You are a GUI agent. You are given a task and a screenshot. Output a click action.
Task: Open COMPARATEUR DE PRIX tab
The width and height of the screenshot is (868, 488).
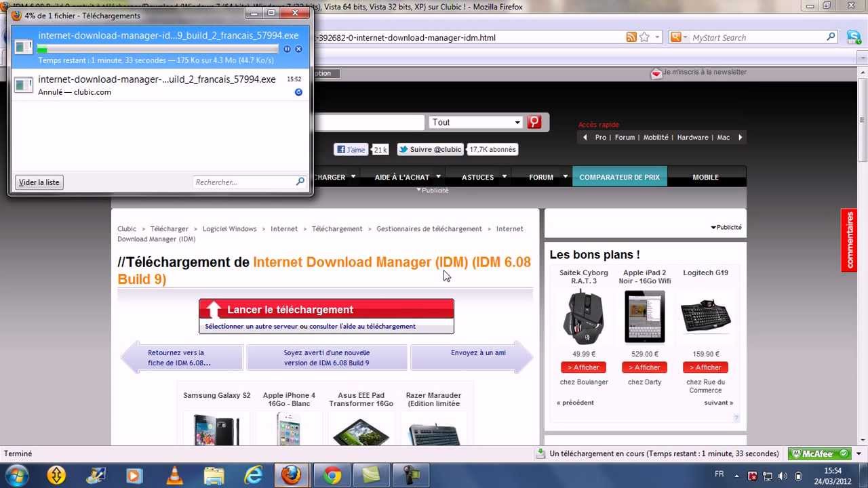click(x=619, y=177)
